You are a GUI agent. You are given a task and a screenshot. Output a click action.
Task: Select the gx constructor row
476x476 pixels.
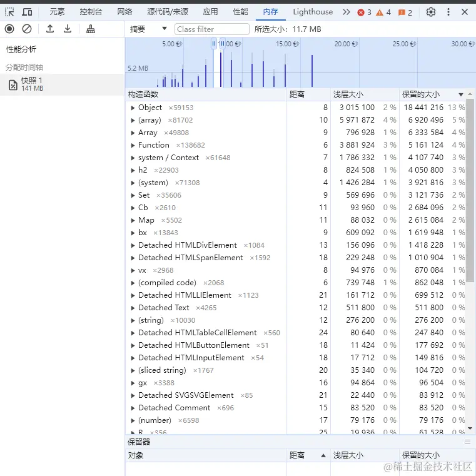296,383
